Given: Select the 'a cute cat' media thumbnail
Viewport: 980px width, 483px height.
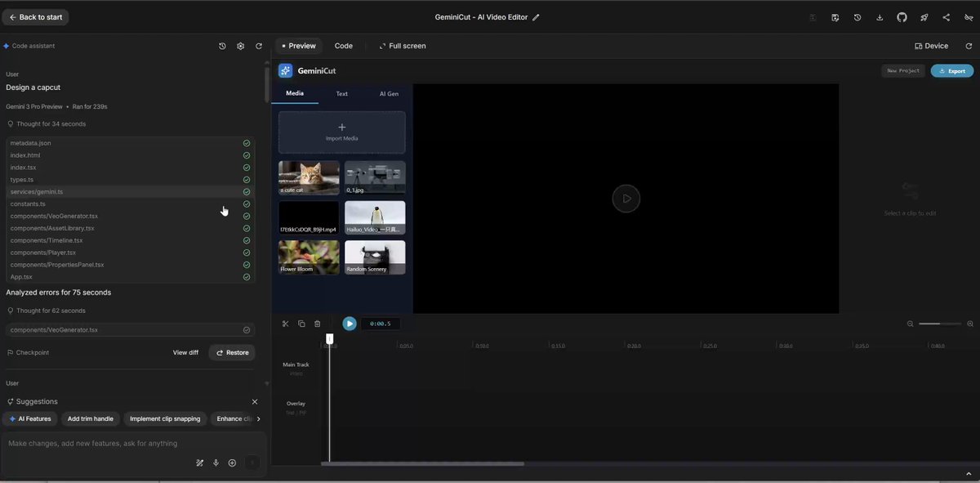Looking at the screenshot, I should coord(309,177).
